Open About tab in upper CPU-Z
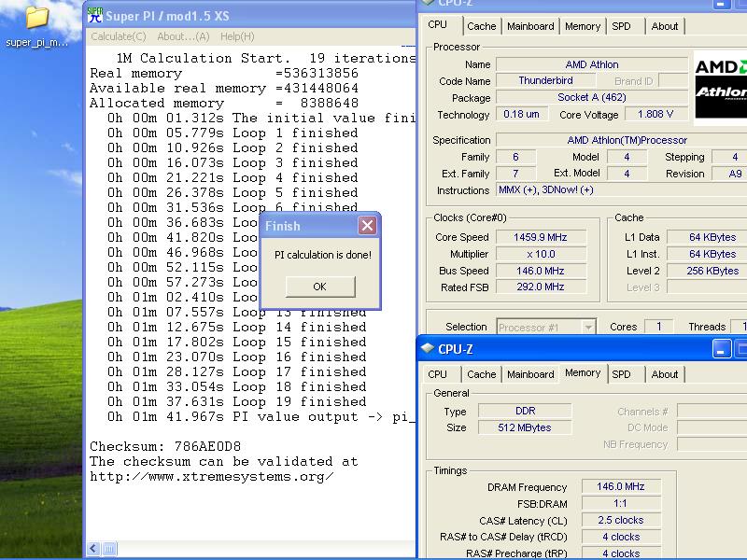This screenshot has height=560, width=747. (x=665, y=27)
